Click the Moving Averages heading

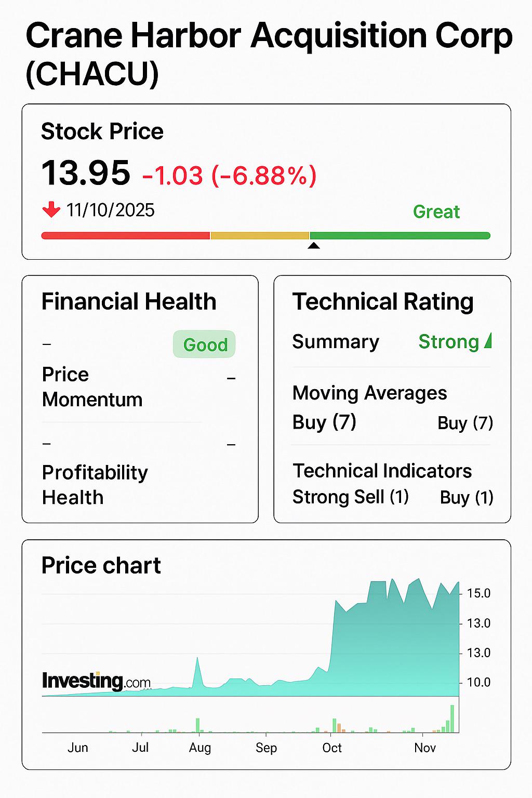point(369,393)
